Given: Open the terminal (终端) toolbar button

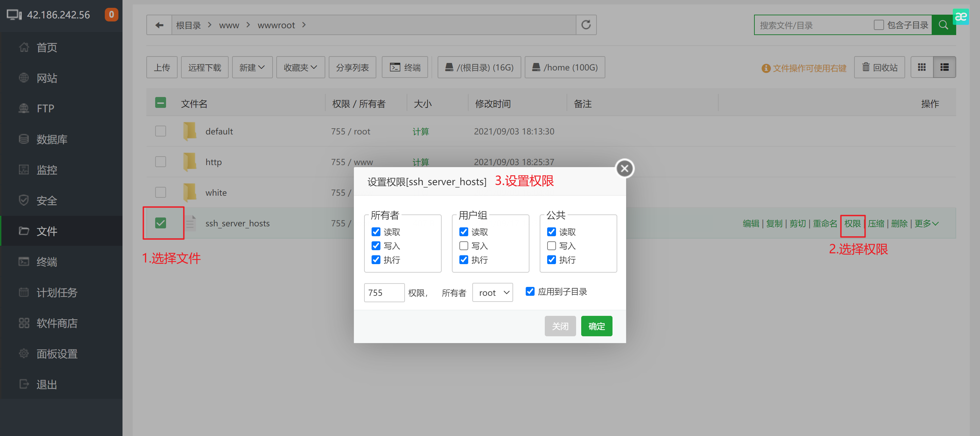Looking at the screenshot, I should click(x=405, y=67).
